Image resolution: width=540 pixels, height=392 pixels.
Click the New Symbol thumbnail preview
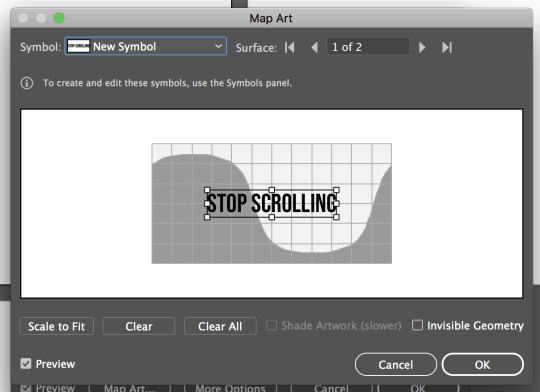tap(79, 46)
